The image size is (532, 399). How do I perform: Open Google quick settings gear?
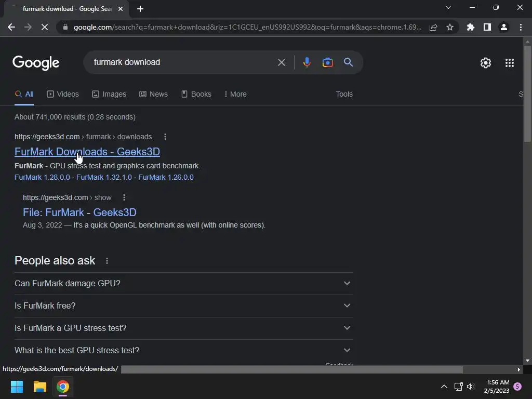[x=486, y=63]
